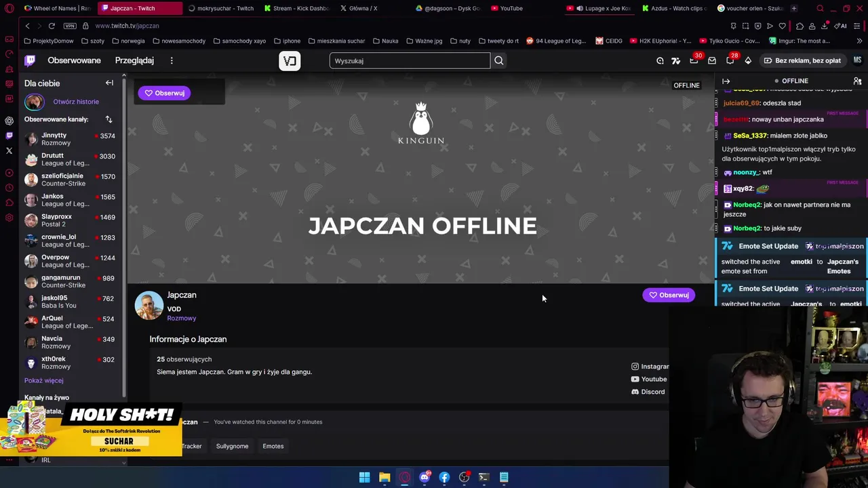
Task: Open browser downloads icon
Action: tap(824, 26)
